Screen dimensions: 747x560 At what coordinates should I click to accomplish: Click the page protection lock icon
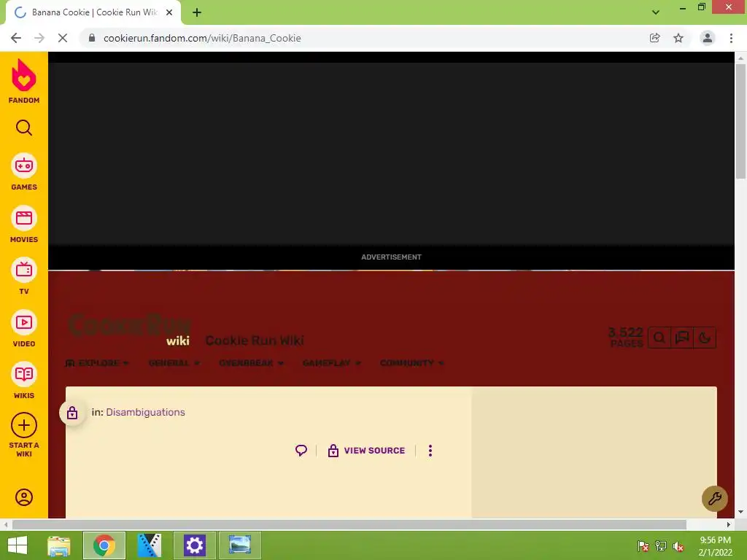[72, 413]
